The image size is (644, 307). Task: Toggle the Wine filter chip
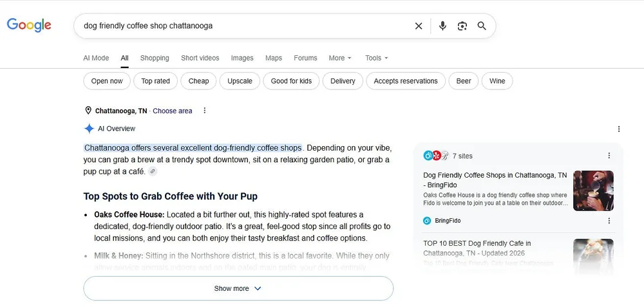[497, 81]
